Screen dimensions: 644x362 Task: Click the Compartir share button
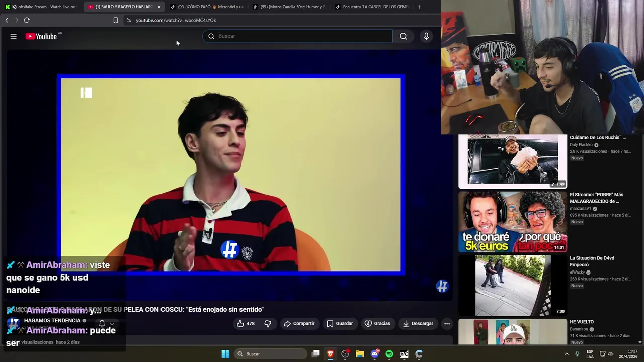pyautogui.click(x=299, y=324)
